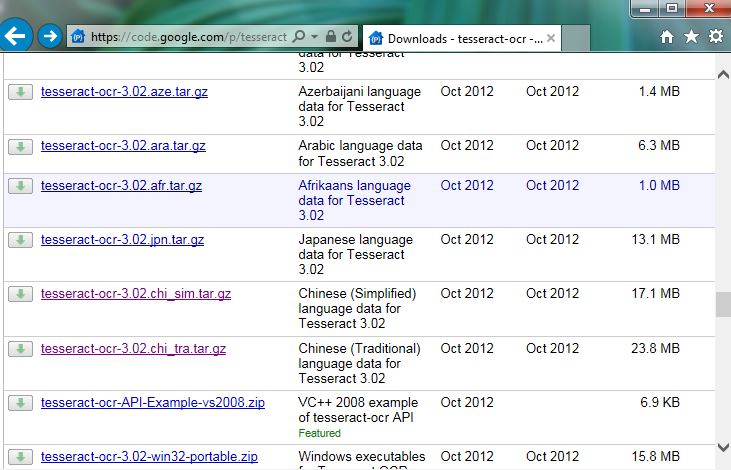Image resolution: width=731 pixels, height=470 pixels.
Task: Click the 13.1 MB size cell
Action: (655, 240)
